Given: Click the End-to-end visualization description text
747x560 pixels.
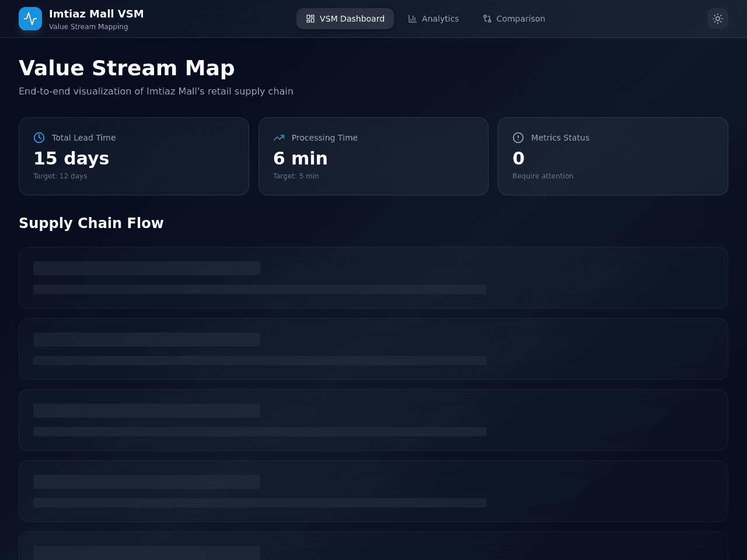Looking at the screenshot, I should tap(156, 91).
